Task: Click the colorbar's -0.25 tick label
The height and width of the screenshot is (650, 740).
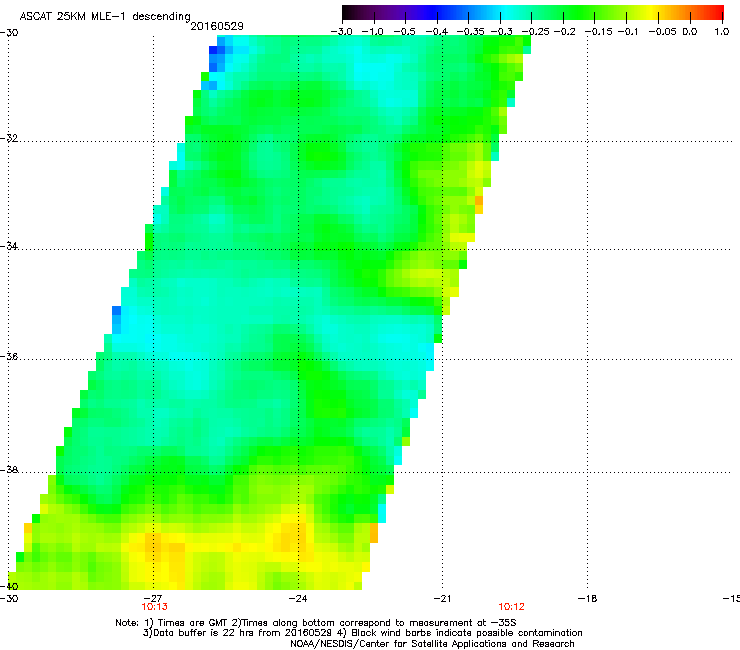Action: (535, 32)
